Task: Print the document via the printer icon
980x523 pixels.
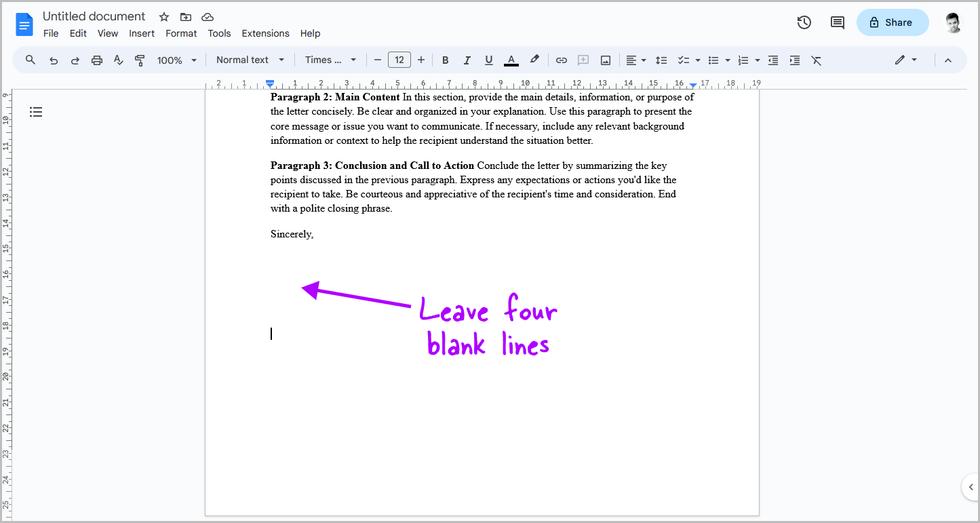Action: 96,60
